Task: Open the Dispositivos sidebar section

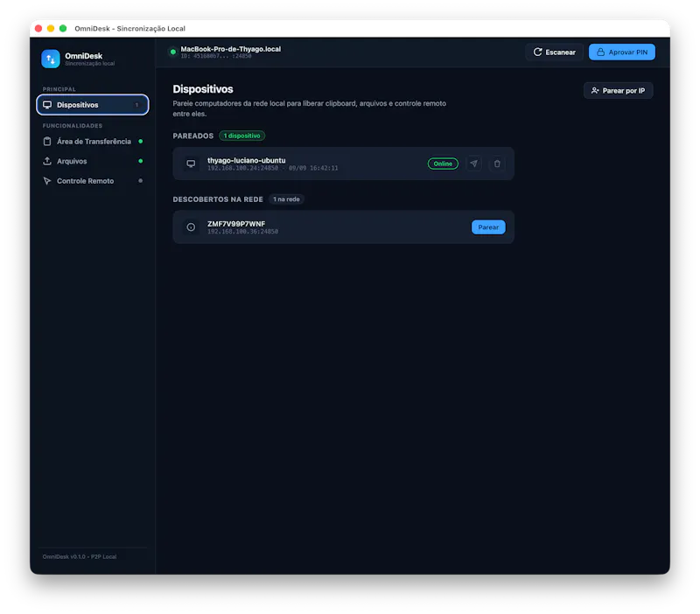Action: [93, 105]
